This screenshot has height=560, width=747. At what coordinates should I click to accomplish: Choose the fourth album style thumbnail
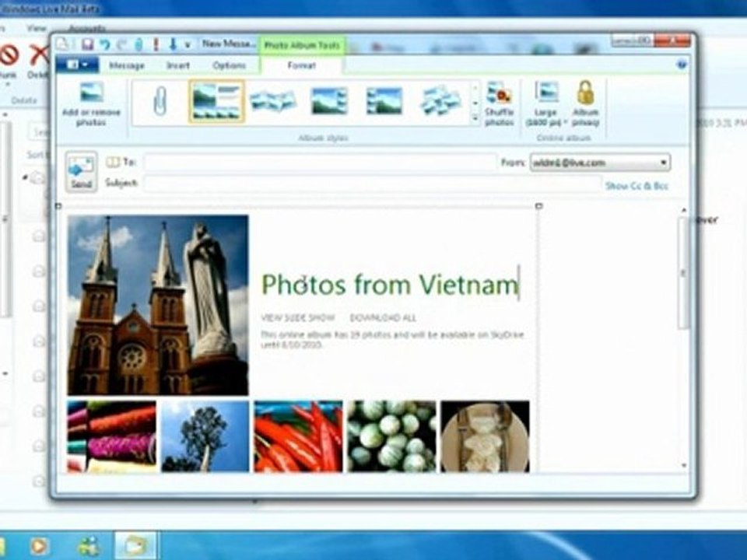pyautogui.click(x=329, y=101)
